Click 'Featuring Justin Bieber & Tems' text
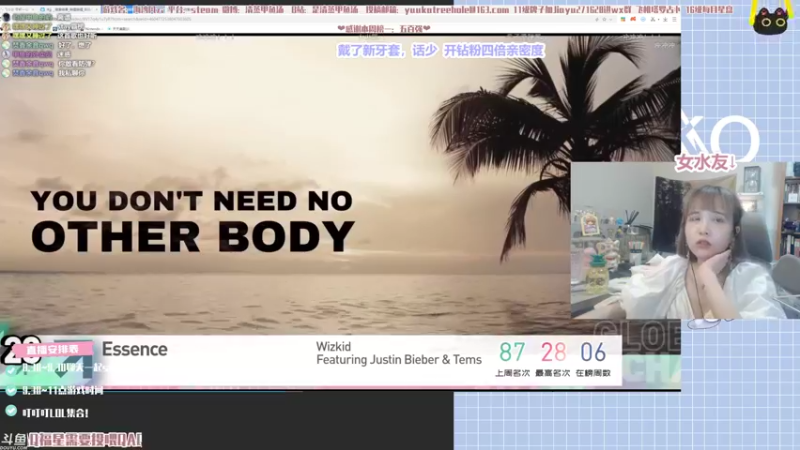The width and height of the screenshot is (800, 450). (398, 360)
